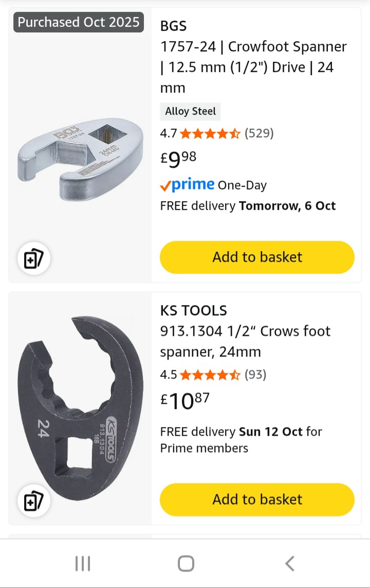Tap the Alloy Steel material tag
Screen dimensions: 370x588
coord(191,111)
